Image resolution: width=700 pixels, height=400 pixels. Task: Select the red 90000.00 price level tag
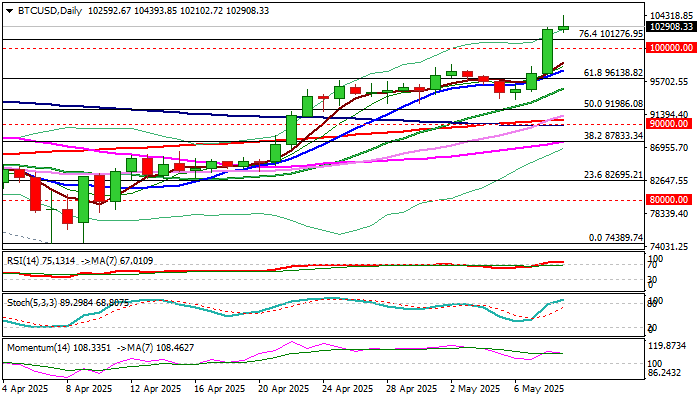pyautogui.click(x=669, y=124)
